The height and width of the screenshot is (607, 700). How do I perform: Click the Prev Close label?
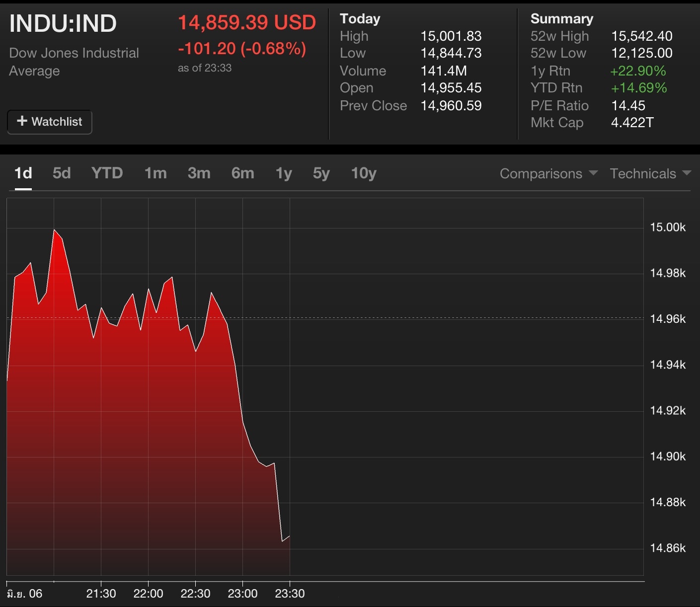click(374, 106)
